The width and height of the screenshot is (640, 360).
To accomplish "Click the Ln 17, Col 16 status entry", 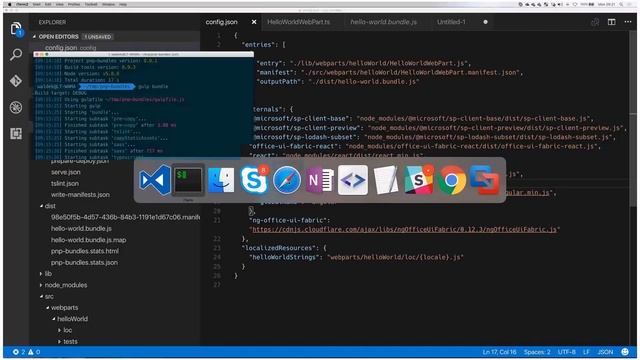I will 500,352.
